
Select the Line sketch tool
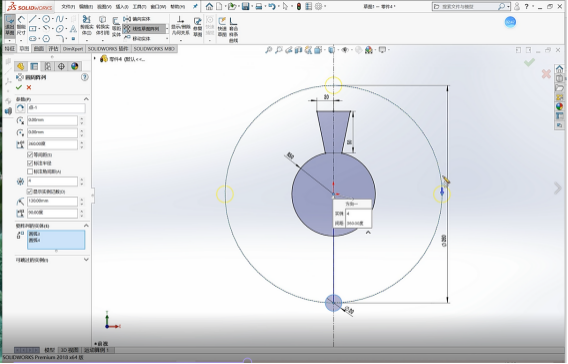click(33, 19)
